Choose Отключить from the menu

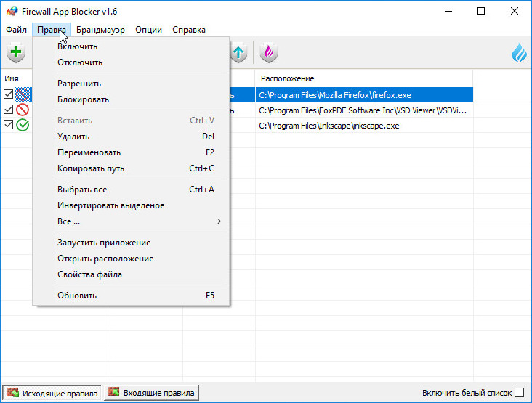[132, 62]
